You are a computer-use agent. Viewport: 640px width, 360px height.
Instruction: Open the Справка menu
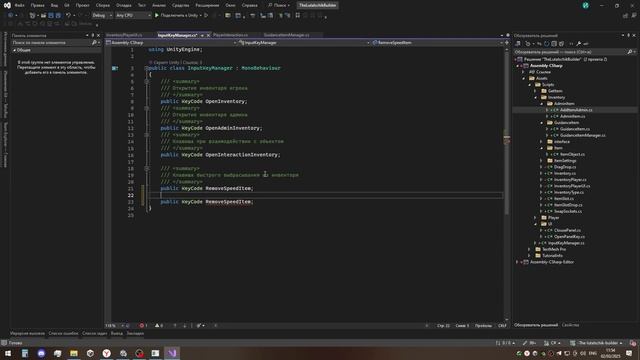click(249, 5)
